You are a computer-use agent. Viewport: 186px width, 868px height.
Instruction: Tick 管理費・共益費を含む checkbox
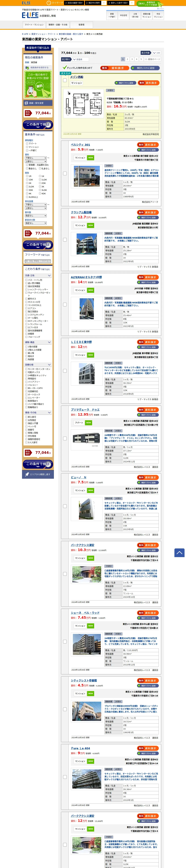pos(27,165)
